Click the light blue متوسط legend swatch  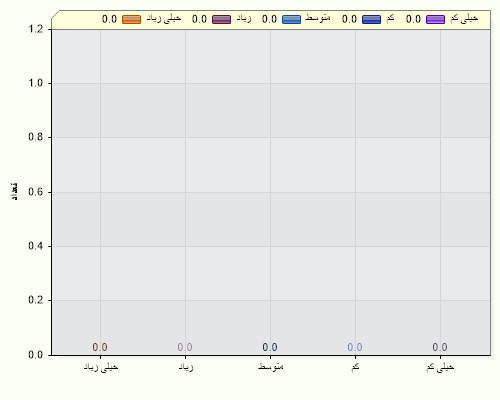(x=291, y=19)
